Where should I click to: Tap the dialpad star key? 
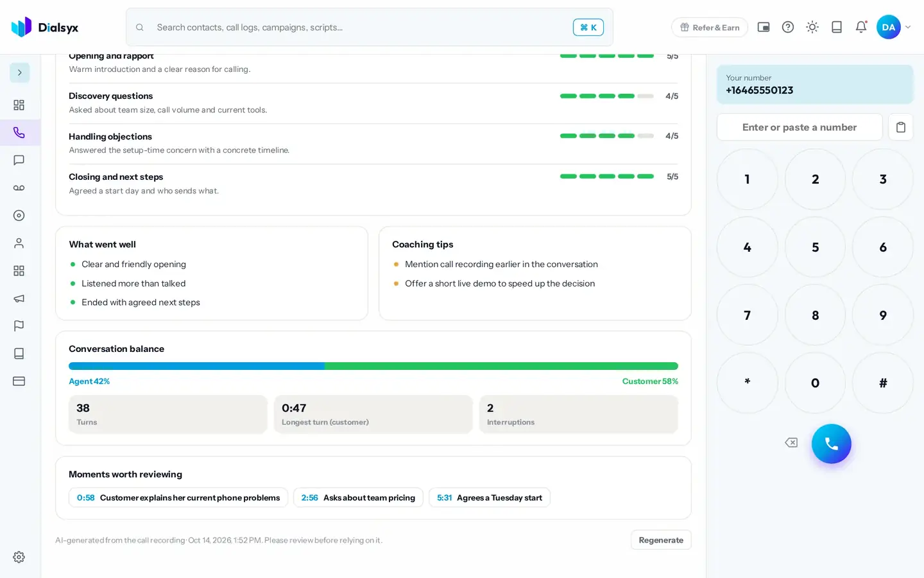click(x=748, y=383)
